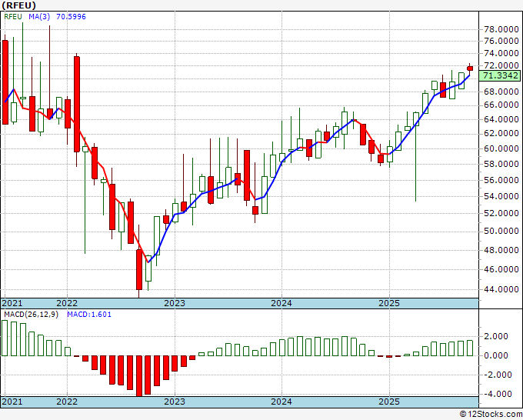Select 2023 on the price chart timeline

[175, 303]
